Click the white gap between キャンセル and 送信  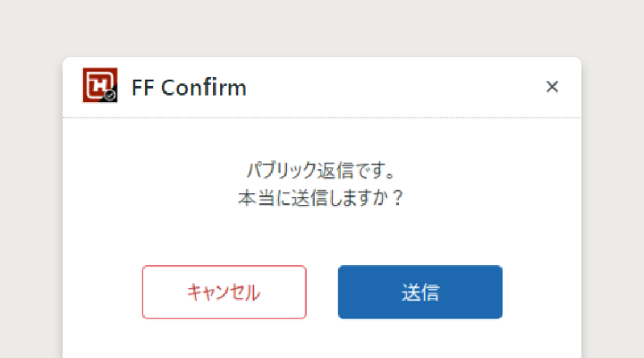322,292
